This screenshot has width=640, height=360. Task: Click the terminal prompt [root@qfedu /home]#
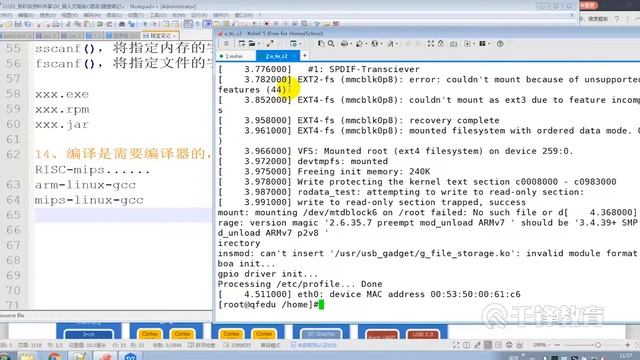coord(268,304)
